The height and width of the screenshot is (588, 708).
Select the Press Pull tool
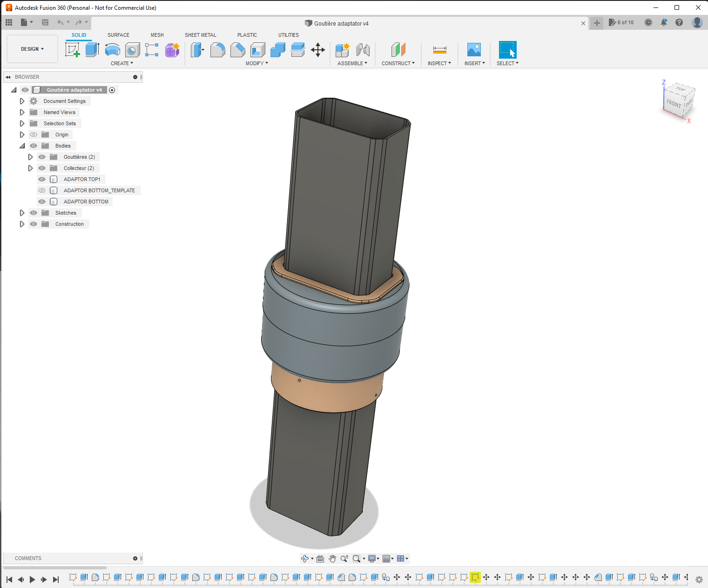(x=197, y=49)
